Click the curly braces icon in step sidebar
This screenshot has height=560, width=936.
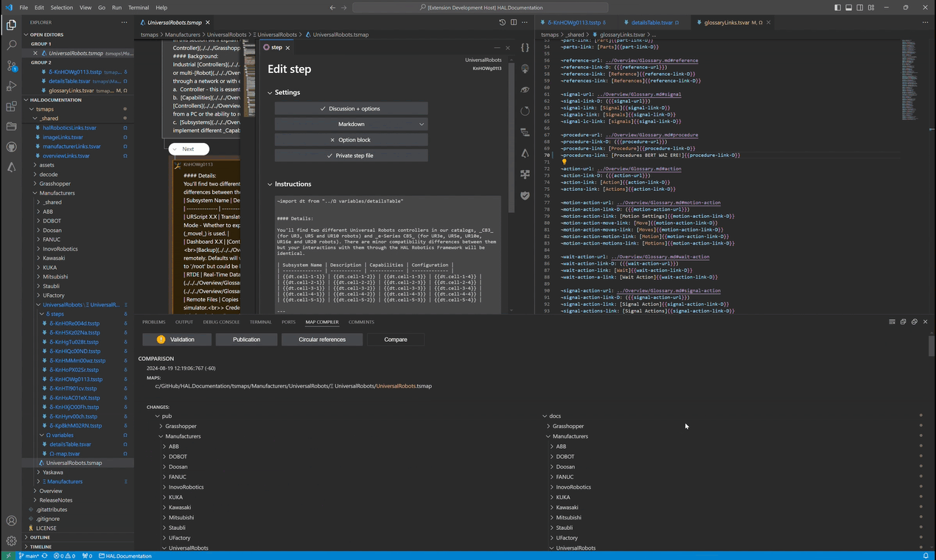pyautogui.click(x=525, y=47)
